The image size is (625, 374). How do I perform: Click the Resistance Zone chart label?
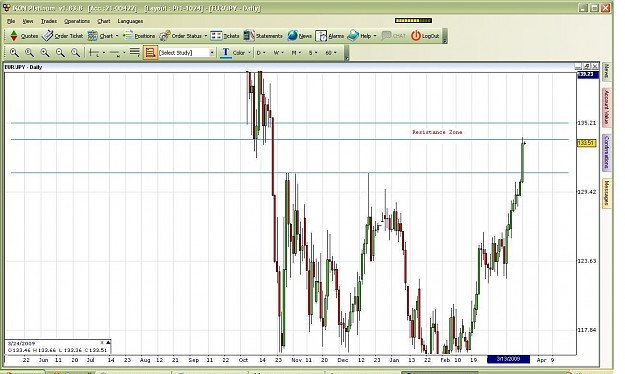click(437, 132)
